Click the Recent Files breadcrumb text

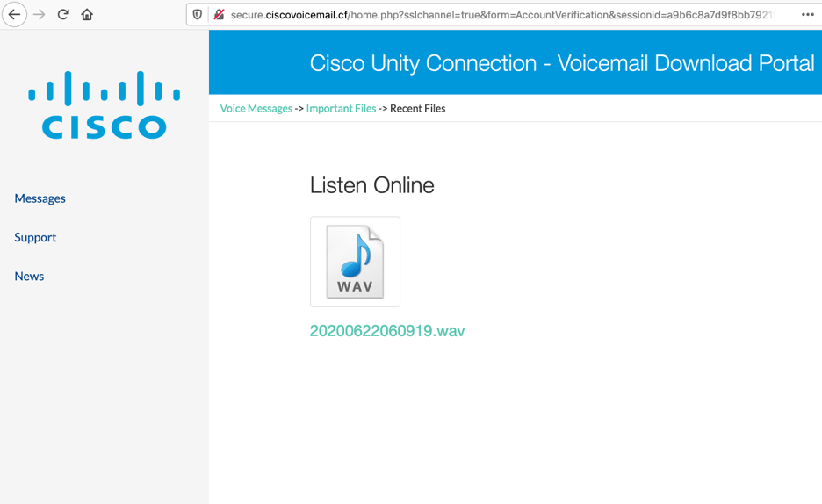point(417,109)
